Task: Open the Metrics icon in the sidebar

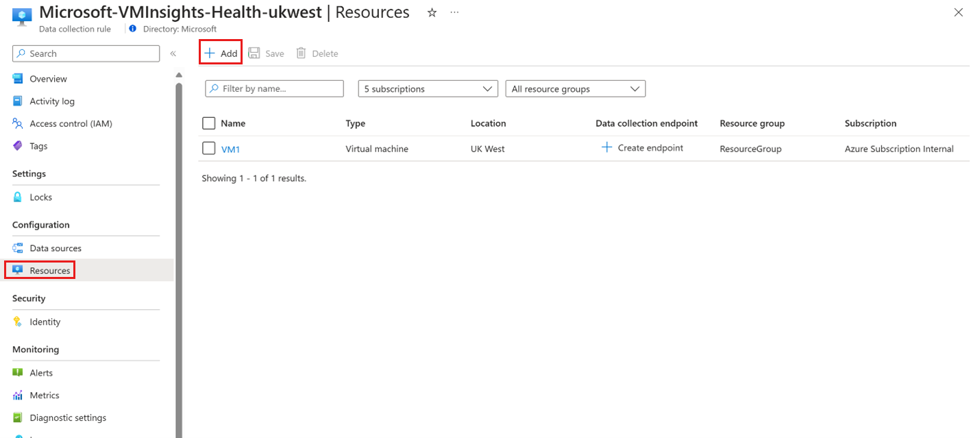Action: coord(17,395)
